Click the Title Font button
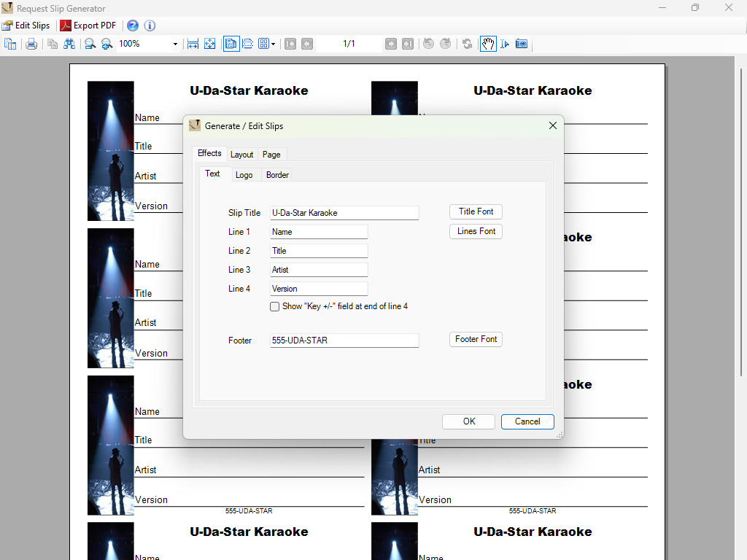 point(476,212)
